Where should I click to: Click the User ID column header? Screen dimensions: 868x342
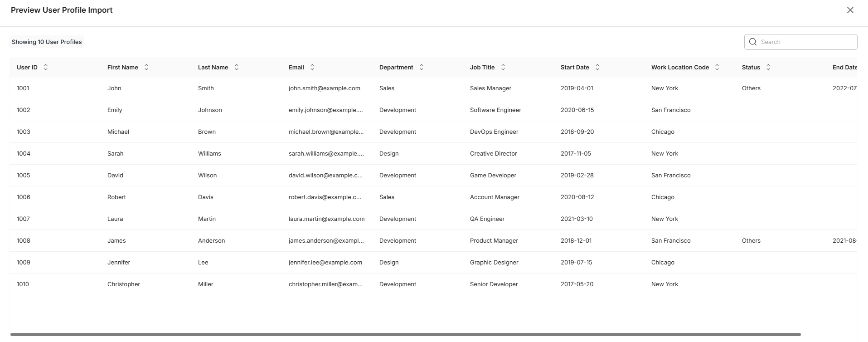(x=27, y=67)
